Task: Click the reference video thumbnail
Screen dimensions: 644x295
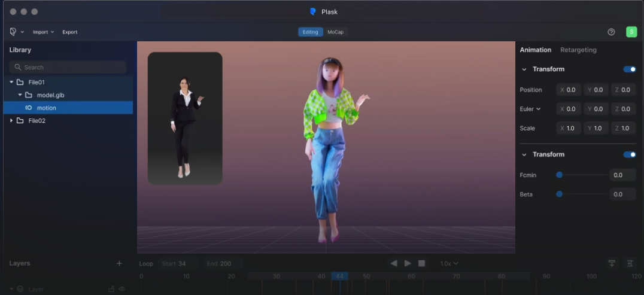Action: (185, 118)
